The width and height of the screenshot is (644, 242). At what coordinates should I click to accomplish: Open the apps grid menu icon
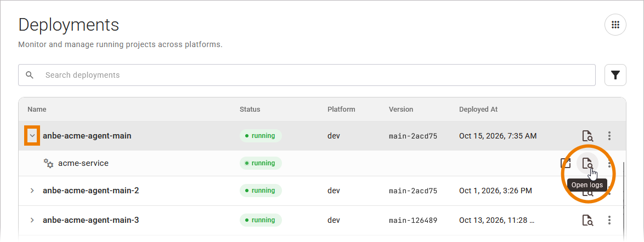(615, 25)
